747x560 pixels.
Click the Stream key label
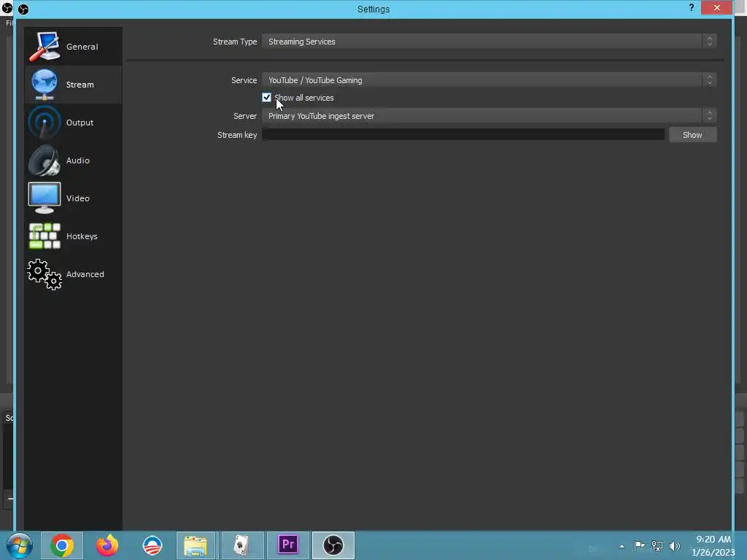click(237, 135)
